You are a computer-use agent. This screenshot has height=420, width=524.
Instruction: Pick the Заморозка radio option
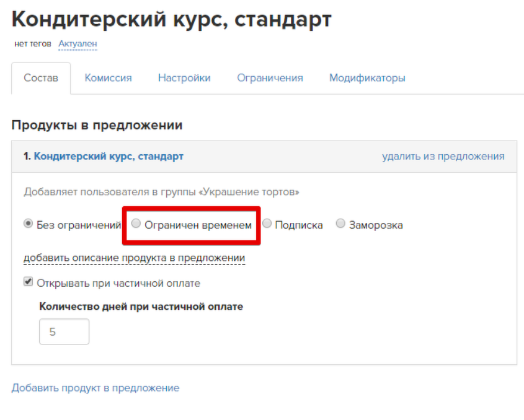click(x=340, y=224)
